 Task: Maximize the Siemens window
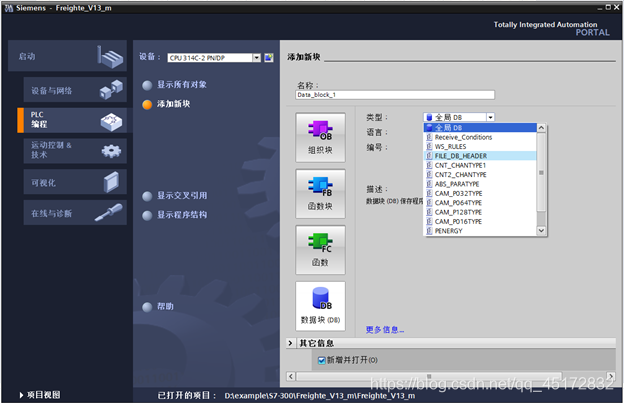608,7
